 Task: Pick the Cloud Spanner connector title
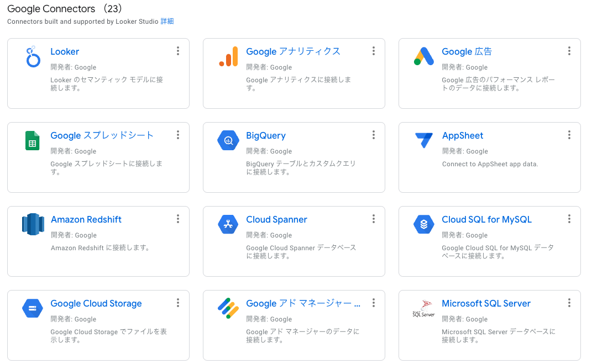276,219
